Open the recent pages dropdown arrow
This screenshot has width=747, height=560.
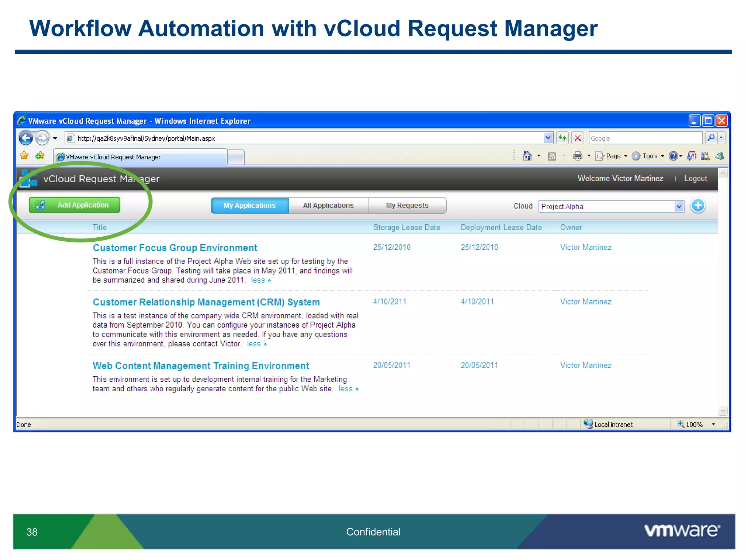55,138
